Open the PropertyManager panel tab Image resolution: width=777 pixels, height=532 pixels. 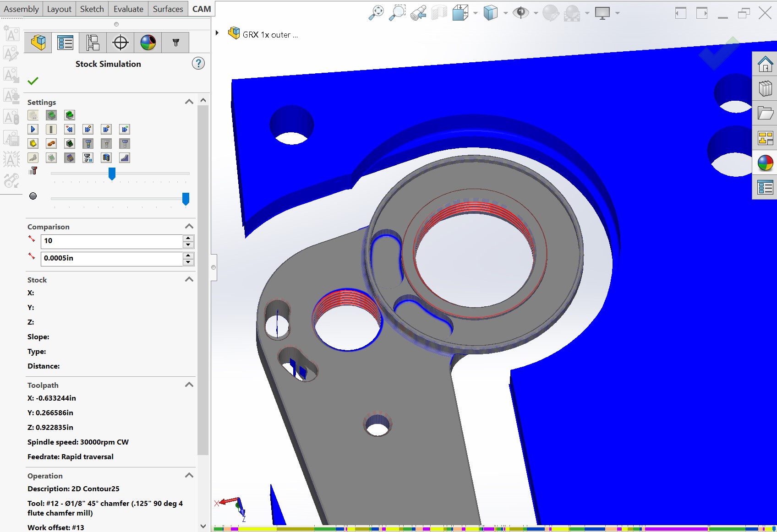[65, 43]
